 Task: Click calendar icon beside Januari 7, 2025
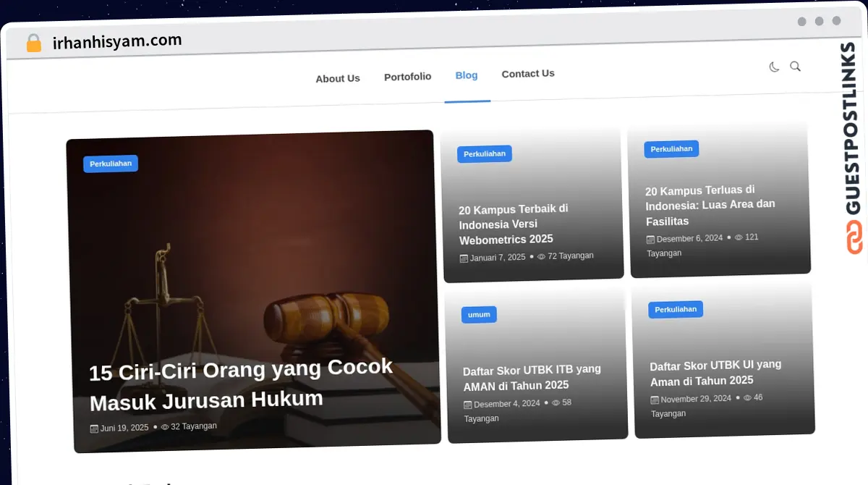point(464,258)
